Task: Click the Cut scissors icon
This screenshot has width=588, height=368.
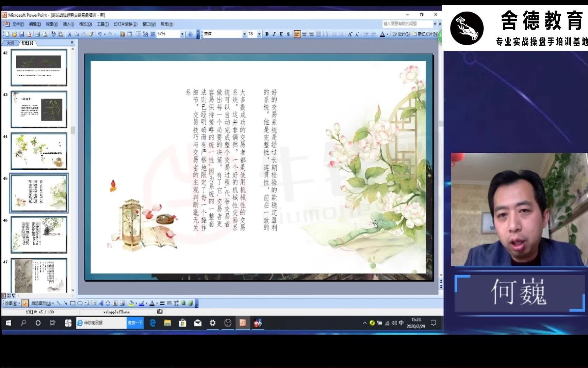Action: tap(69, 34)
